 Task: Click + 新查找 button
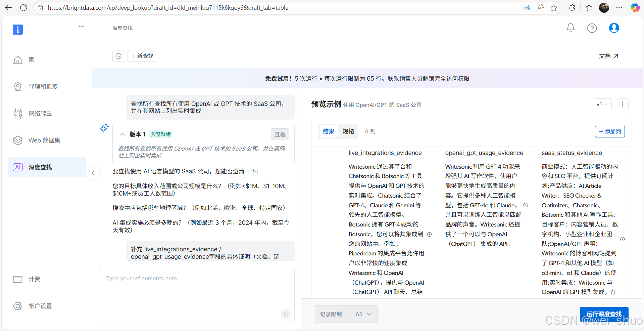(142, 56)
